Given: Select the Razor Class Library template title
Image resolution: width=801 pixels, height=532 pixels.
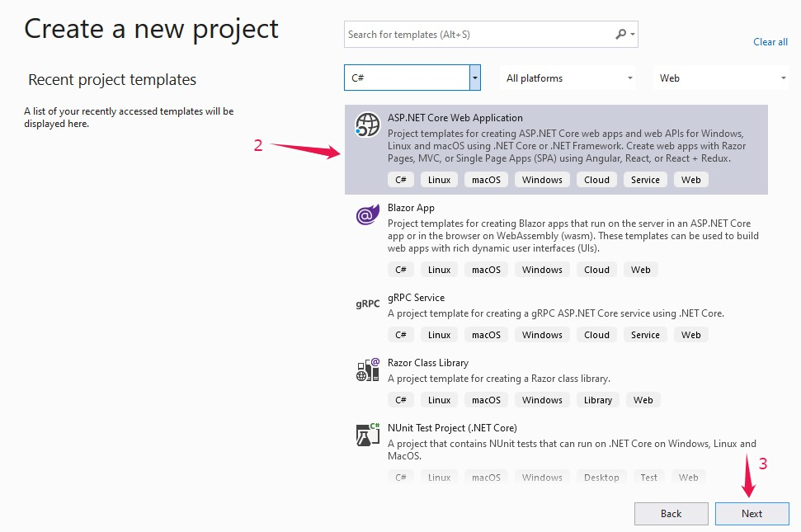Looking at the screenshot, I should tap(428, 363).
